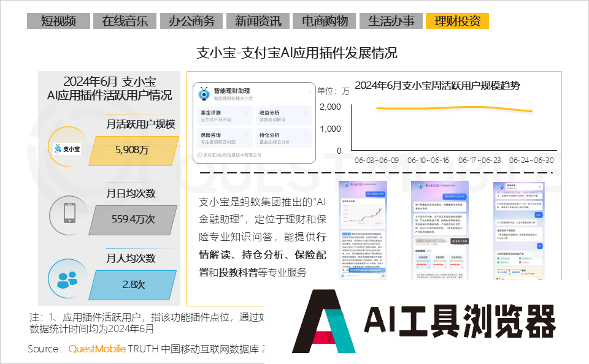Screen dimensions: 589x364
Task: Open the 持仓分析 entry chevron
Action: 306,135
